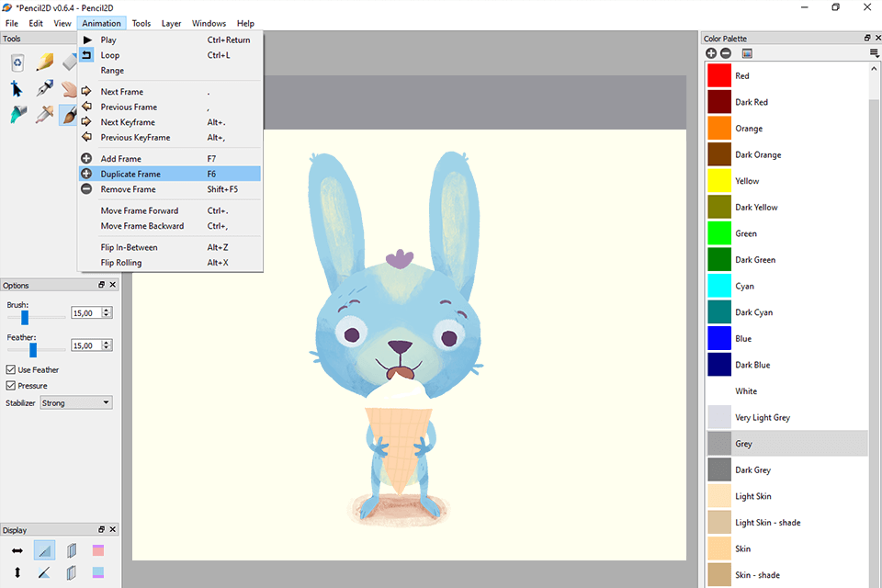Choose the Eyedropper tool

click(44, 115)
